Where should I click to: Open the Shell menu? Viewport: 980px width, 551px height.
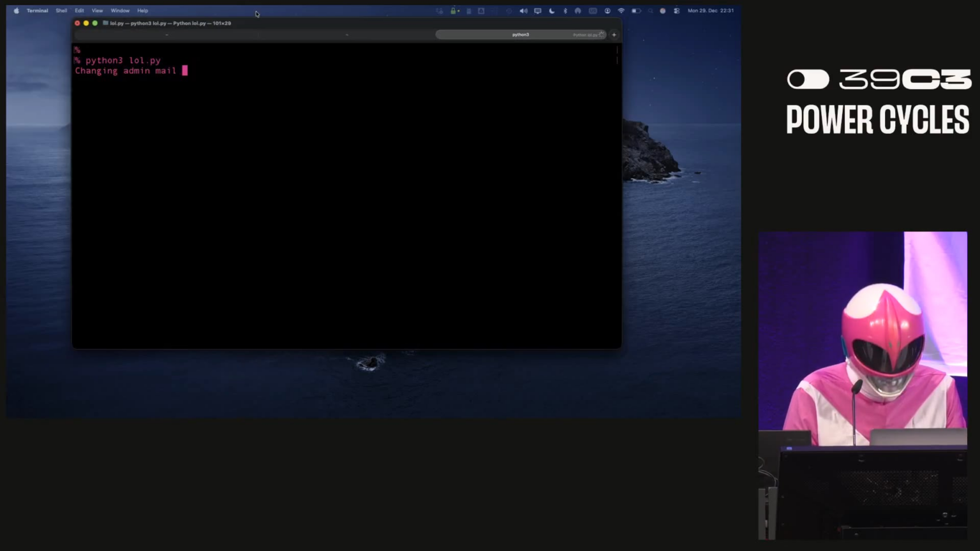point(61,11)
